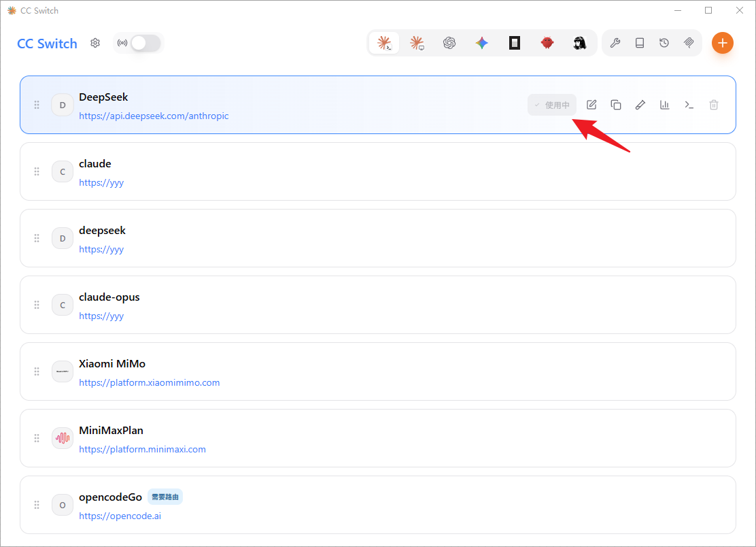Open https://opencode.ai link
This screenshot has width=756, height=547.
click(120, 516)
